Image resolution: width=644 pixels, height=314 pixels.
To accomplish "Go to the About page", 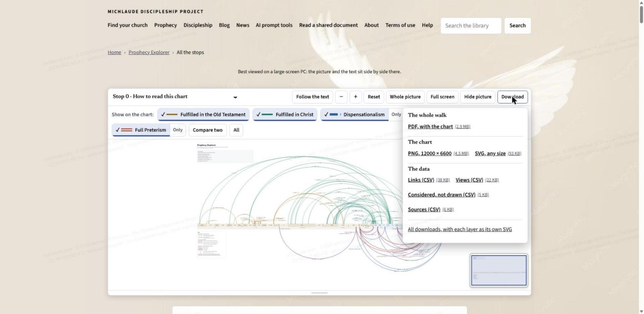I will click(372, 25).
